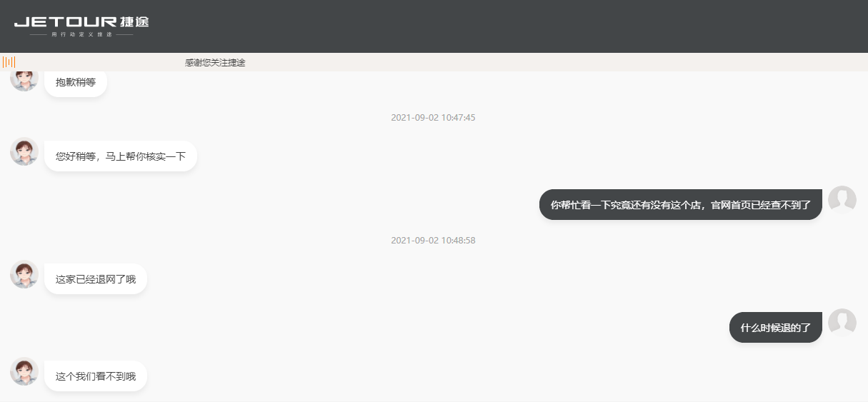Click the 这个我们看不到哦 message bubble
The image size is (868, 402).
pos(96,376)
